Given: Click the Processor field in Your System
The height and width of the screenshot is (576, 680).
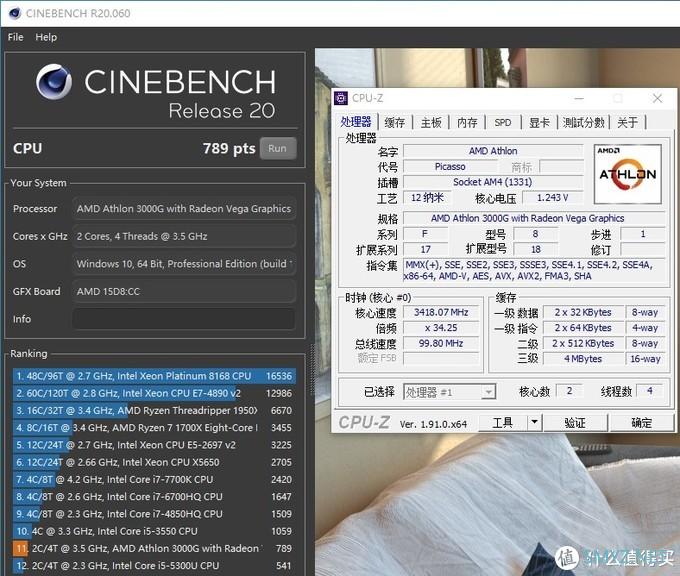Looking at the screenshot, I should point(184,209).
